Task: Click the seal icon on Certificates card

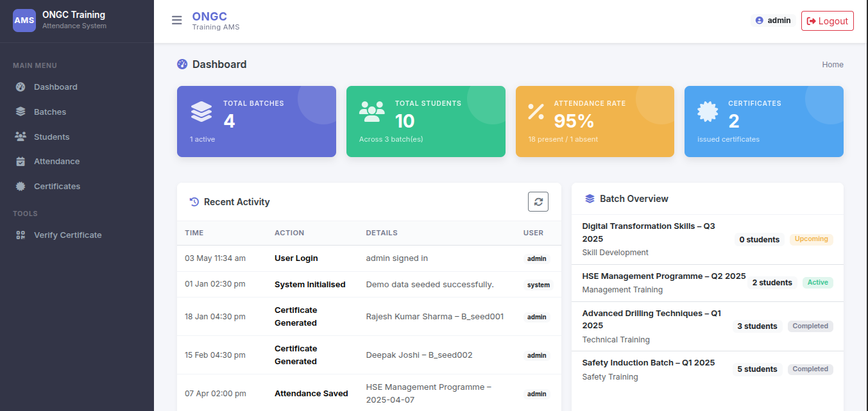Action: [708, 112]
